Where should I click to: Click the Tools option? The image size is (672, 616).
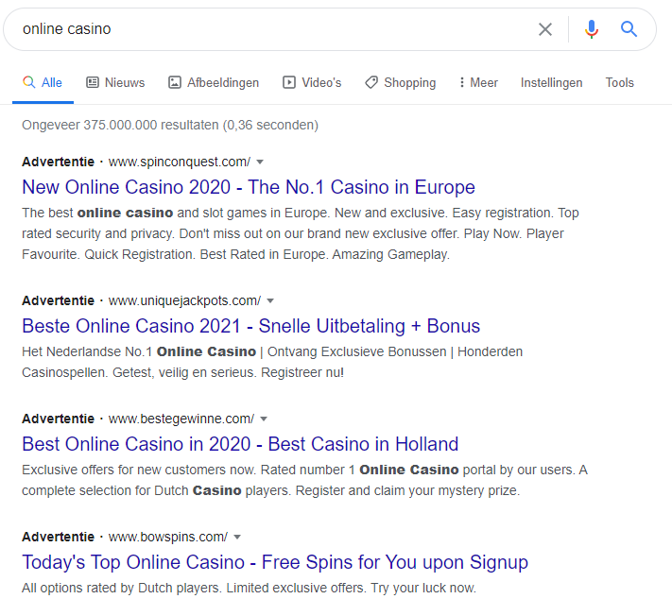pyautogui.click(x=620, y=83)
